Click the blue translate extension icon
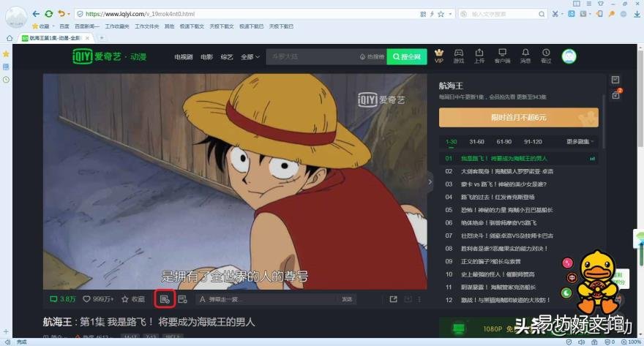The height and width of the screenshot is (346, 644). tap(572, 14)
